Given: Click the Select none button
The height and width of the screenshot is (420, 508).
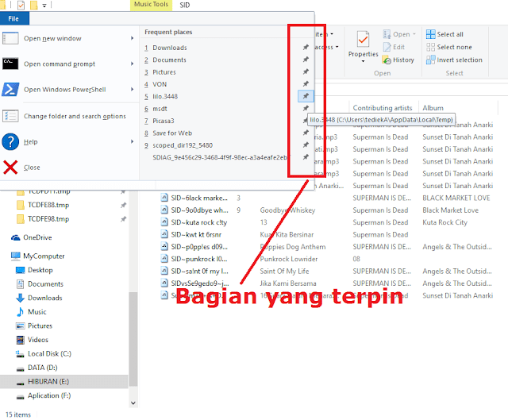Looking at the screenshot, I should click(x=449, y=47).
